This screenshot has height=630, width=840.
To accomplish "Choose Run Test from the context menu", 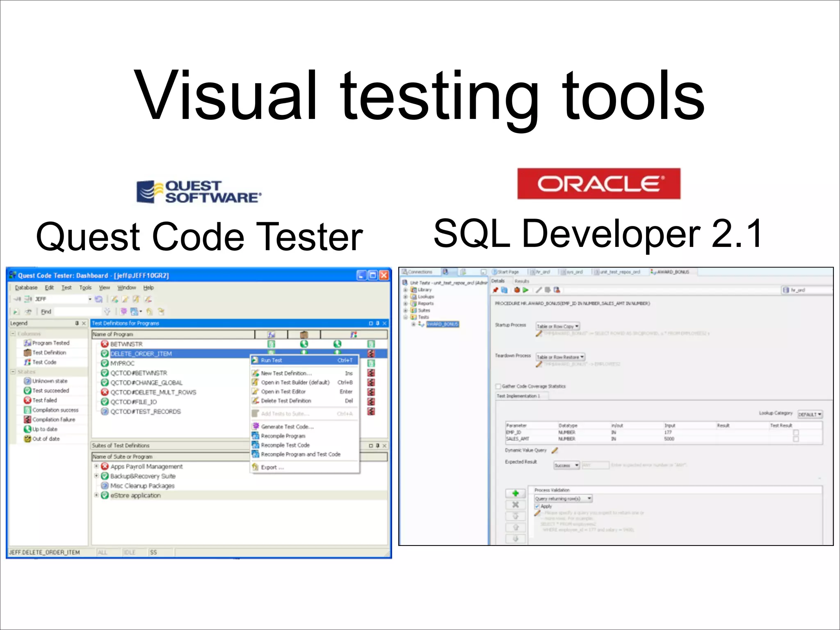I will click(x=272, y=360).
